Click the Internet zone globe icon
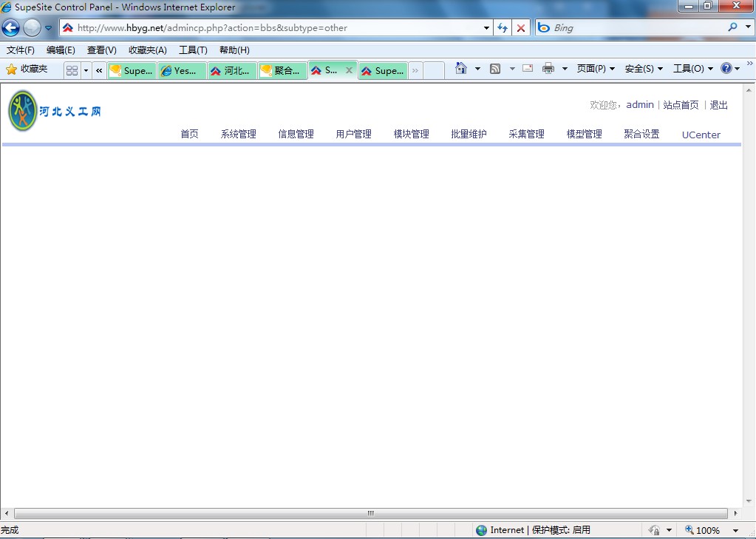Image resolution: width=756 pixels, height=539 pixels. [481, 530]
